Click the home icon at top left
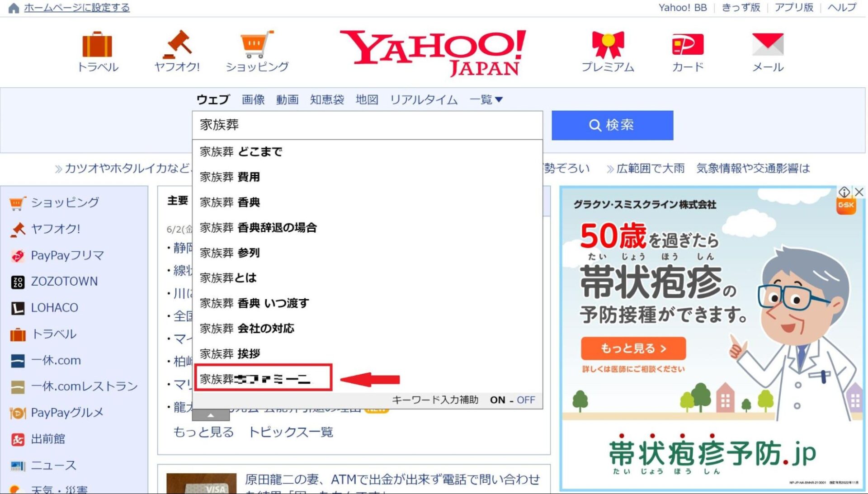Image resolution: width=868 pixels, height=494 pixels. [14, 8]
